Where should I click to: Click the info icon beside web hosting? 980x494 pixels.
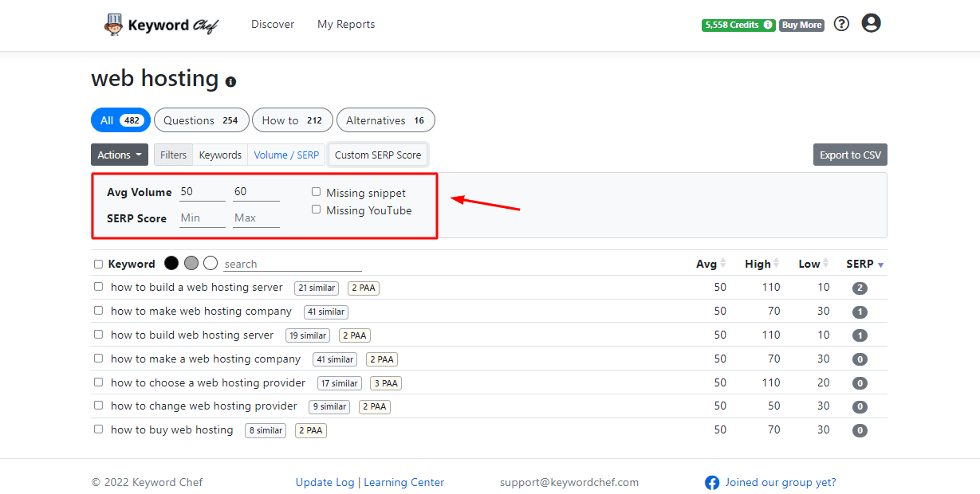coord(230,82)
